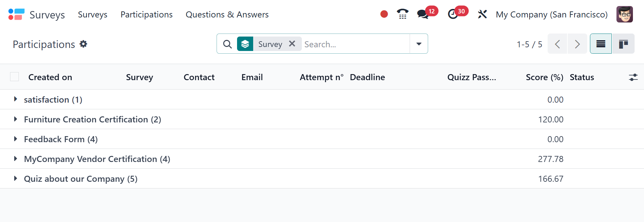Open the Surveys menu item
The image size is (644, 222).
(92, 15)
